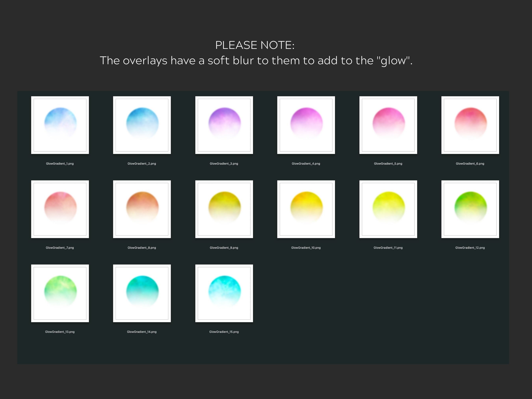Screen dimensions: 532x399
Task: Click the GlowGradient_1.png filename label
Action: pos(60,164)
